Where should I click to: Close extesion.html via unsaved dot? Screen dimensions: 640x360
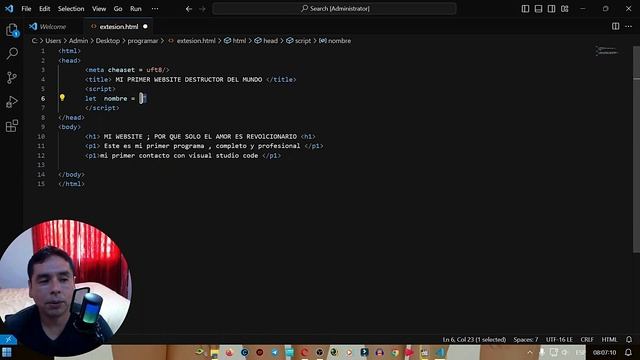click(x=145, y=27)
